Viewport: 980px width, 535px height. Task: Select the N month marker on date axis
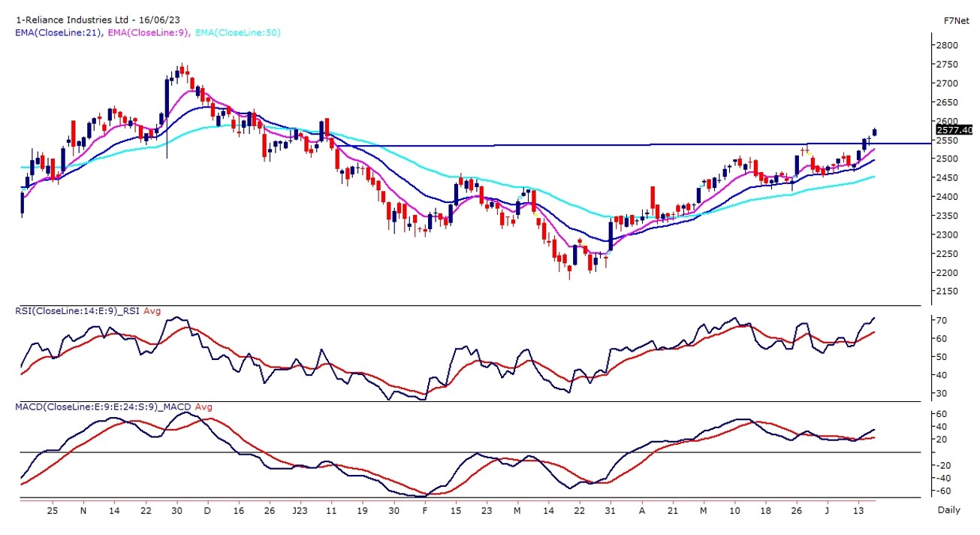83,510
